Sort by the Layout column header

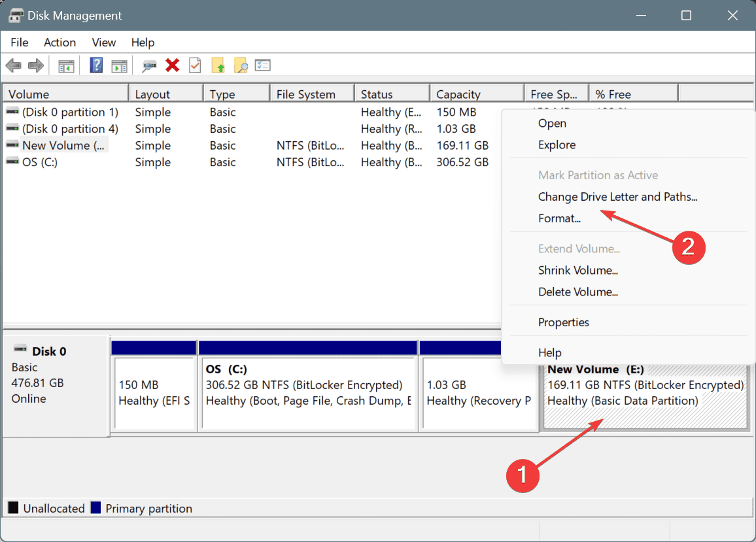pyautogui.click(x=166, y=94)
